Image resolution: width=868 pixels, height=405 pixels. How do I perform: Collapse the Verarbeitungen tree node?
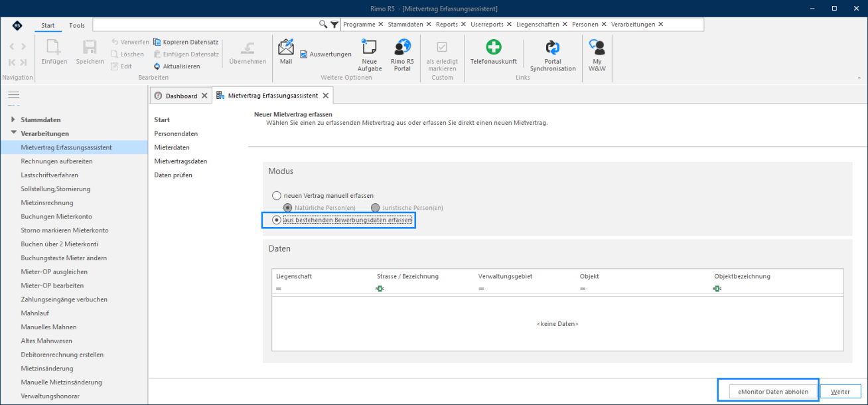(x=13, y=133)
